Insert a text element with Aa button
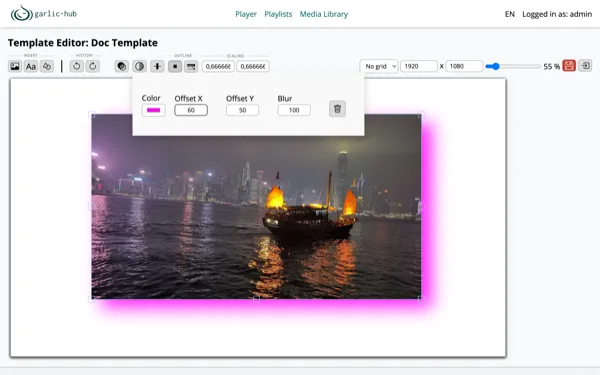Viewport: 600px width, 375px height. click(31, 66)
